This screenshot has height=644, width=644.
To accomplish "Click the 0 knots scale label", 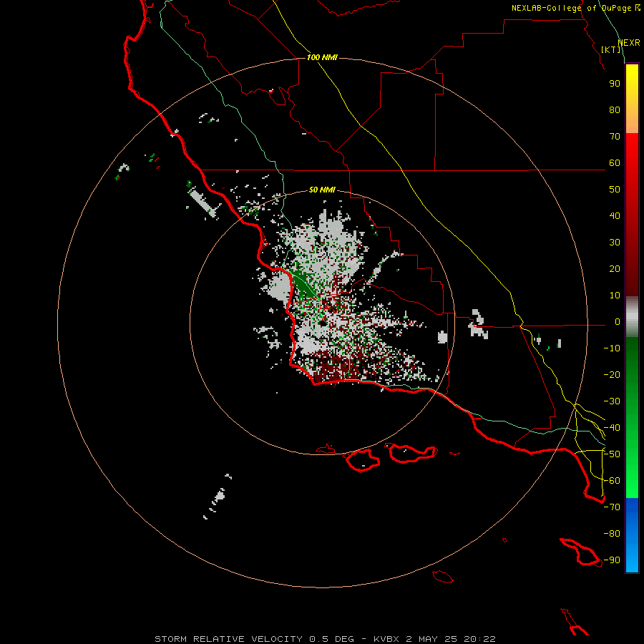I will tap(618, 322).
